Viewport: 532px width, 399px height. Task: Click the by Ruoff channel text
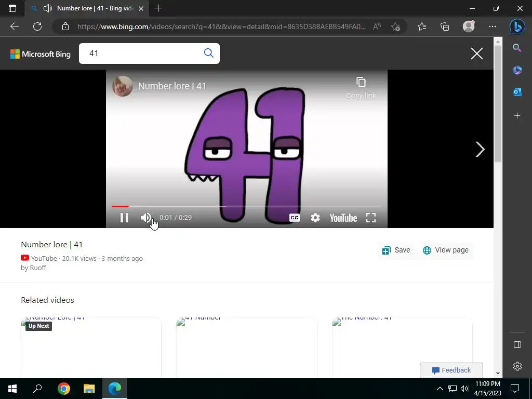(34, 268)
